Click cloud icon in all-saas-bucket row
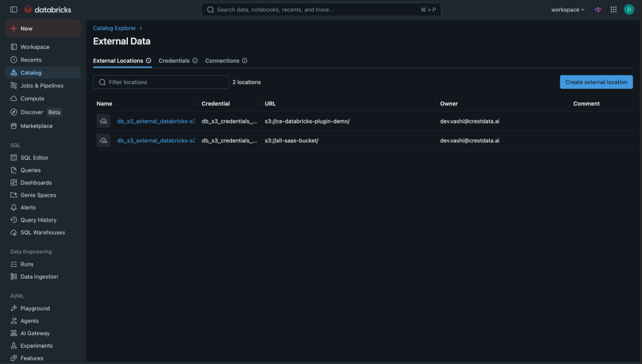Viewport: 642px width, 364px height. [103, 140]
